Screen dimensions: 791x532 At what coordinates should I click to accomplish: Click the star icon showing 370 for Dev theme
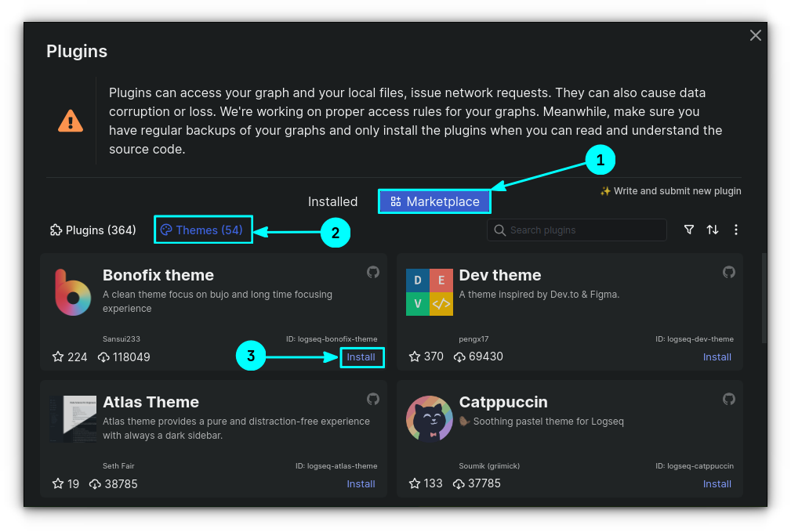[x=414, y=356]
